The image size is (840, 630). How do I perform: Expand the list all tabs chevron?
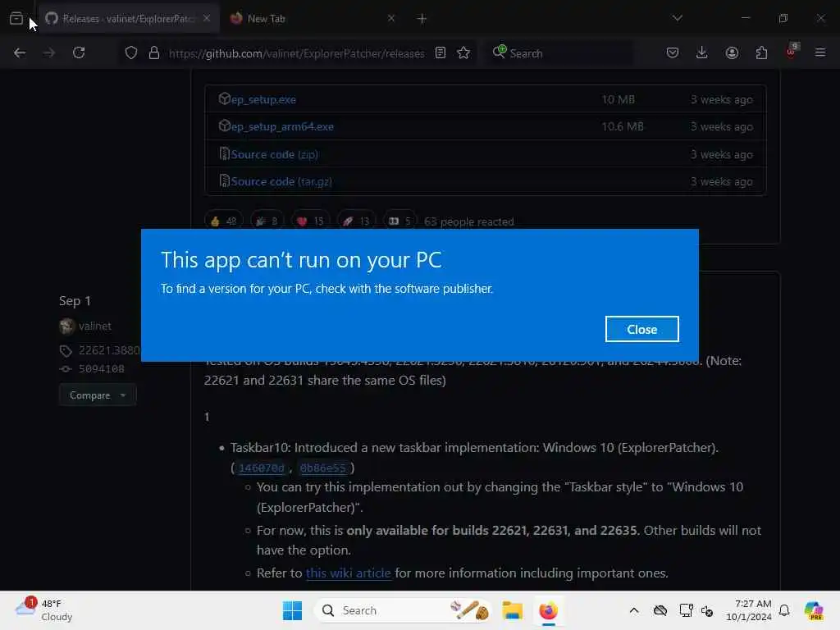click(x=677, y=18)
